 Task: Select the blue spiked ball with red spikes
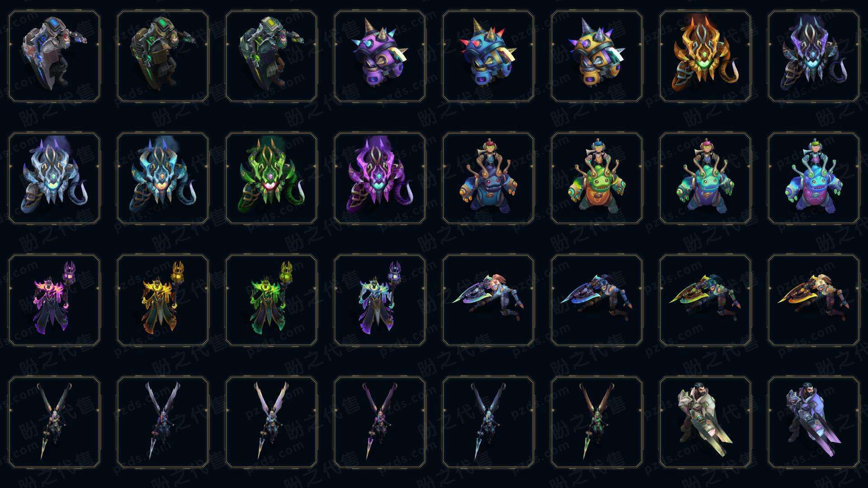(x=488, y=56)
